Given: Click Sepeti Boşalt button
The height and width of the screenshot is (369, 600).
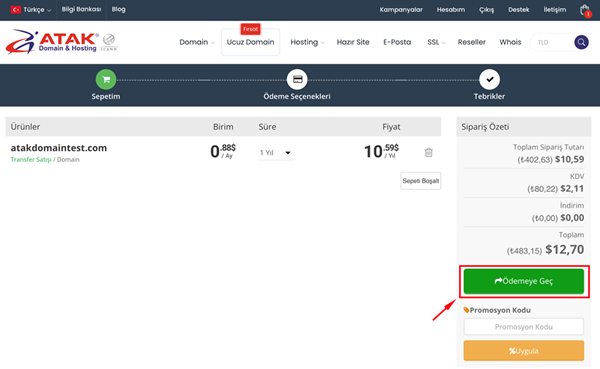Looking at the screenshot, I should pyautogui.click(x=421, y=181).
